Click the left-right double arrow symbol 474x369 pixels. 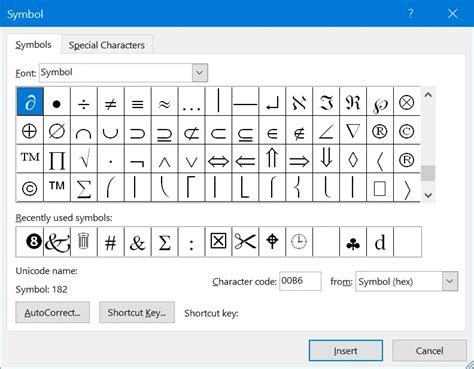pyautogui.click(x=218, y=159)
